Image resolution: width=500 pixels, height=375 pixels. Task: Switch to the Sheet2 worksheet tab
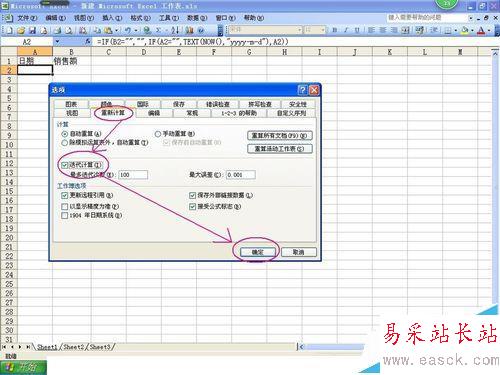(74, 347)
